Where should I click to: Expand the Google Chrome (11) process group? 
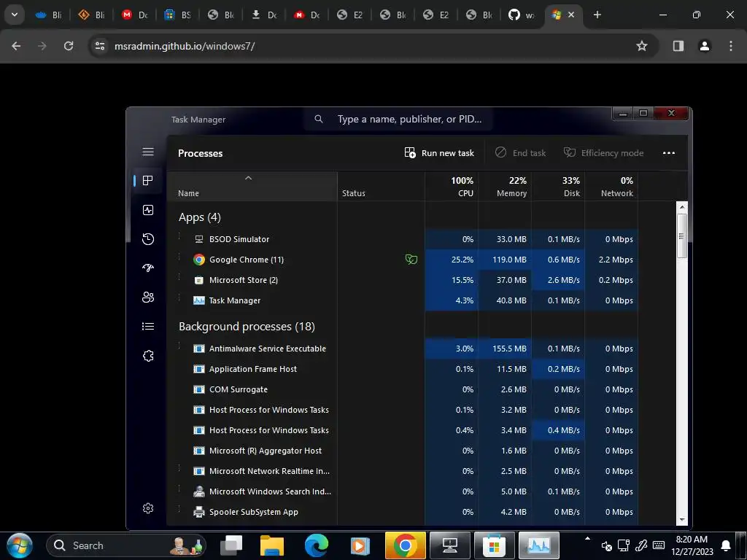[x=179, y=257]
